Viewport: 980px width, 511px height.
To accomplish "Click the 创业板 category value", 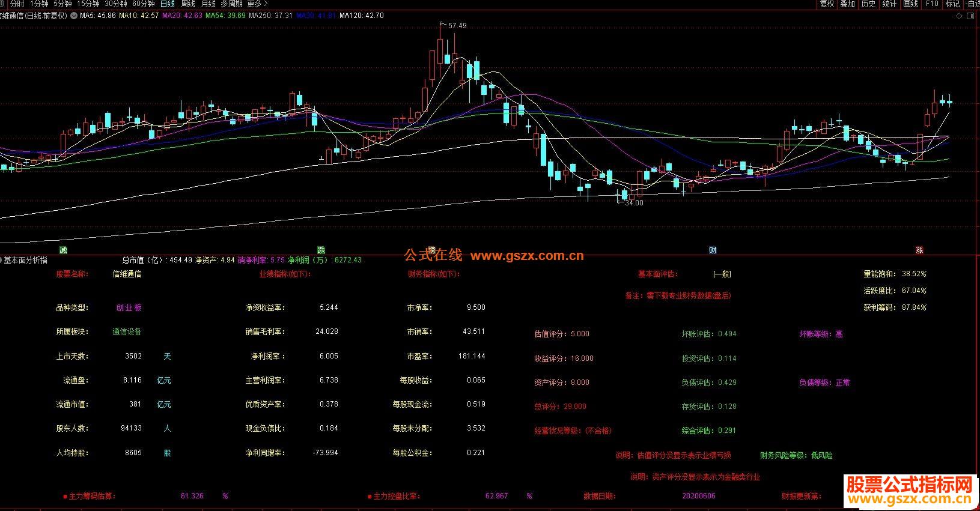I will point(129,307).
